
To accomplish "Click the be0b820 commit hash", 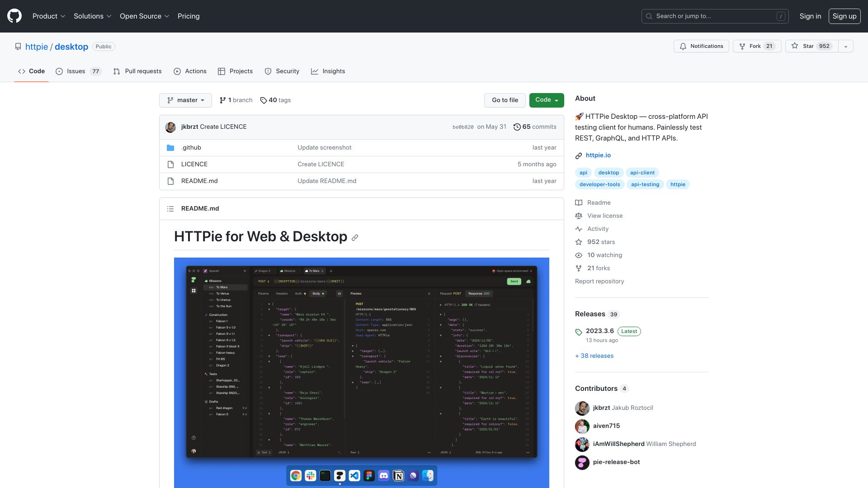I will coord(463,127).
